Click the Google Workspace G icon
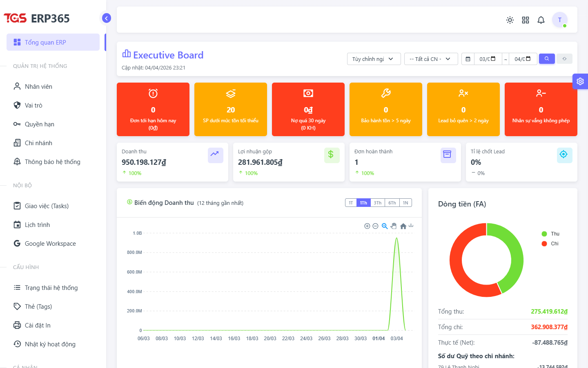 coord(17,243)
